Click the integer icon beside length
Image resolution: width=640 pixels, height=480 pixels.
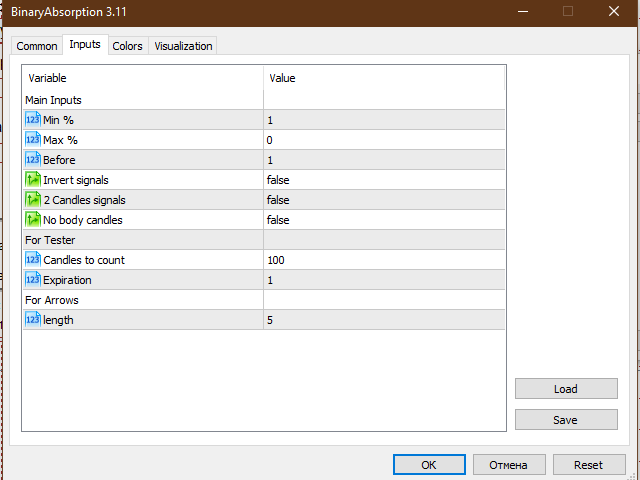32,320
